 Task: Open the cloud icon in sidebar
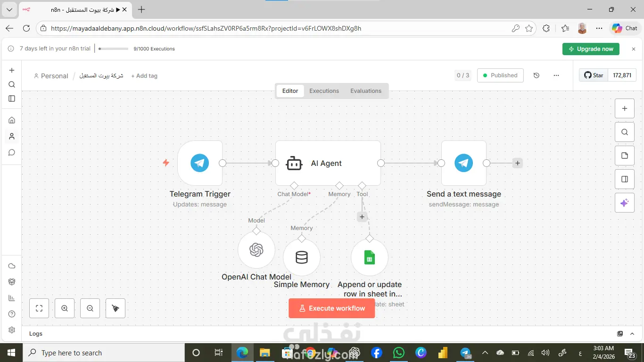coord(12,266)
